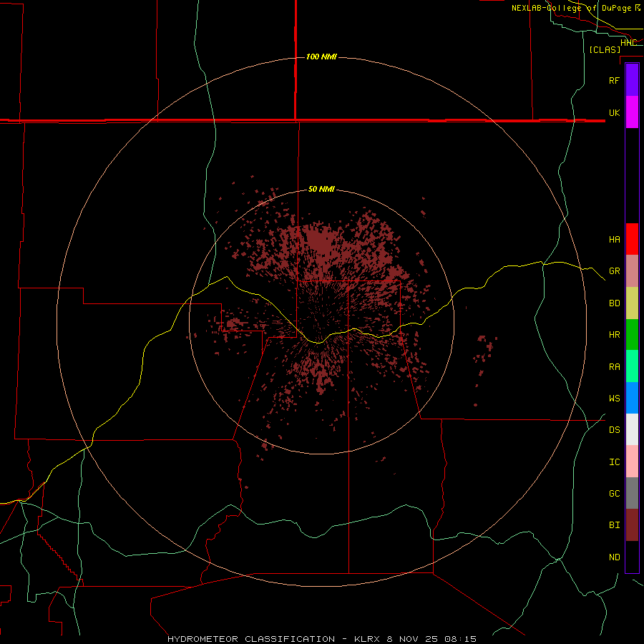
Task: Click the UK magenta legend swatch
Action: point(632,112)
